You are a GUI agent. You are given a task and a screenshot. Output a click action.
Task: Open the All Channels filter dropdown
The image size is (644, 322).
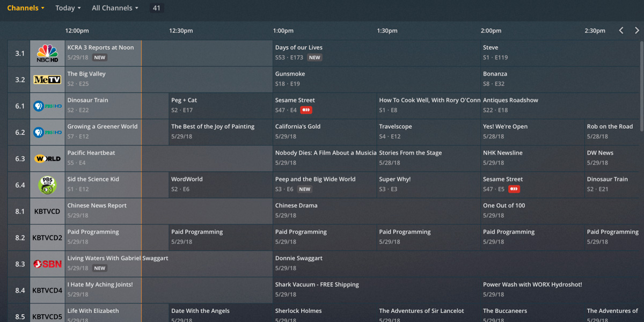point(115,8)
